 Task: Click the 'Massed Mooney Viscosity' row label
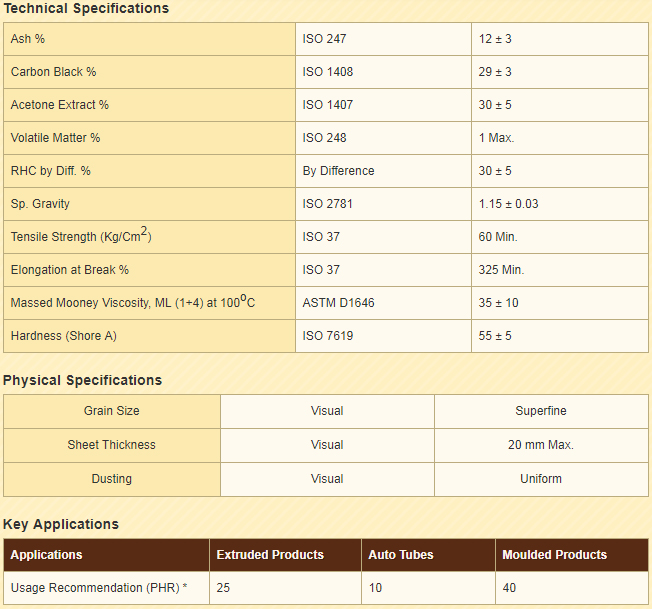(x=133, y=302)
